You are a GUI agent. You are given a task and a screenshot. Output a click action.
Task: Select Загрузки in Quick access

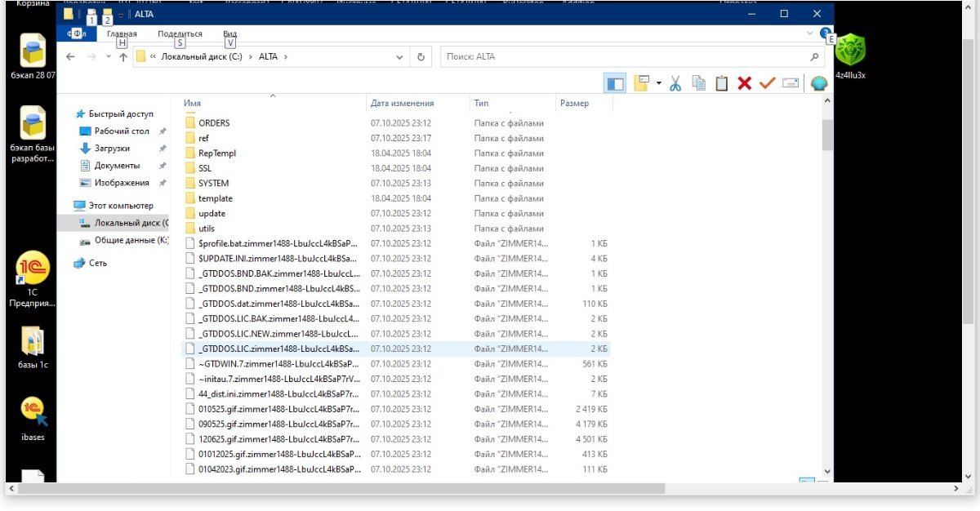pos(112,149)
